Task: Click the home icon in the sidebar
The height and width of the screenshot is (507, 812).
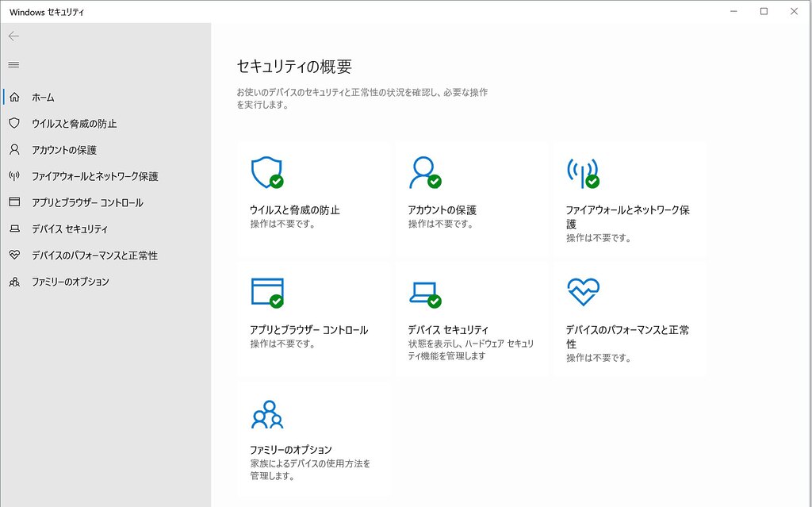Action: 14,97
